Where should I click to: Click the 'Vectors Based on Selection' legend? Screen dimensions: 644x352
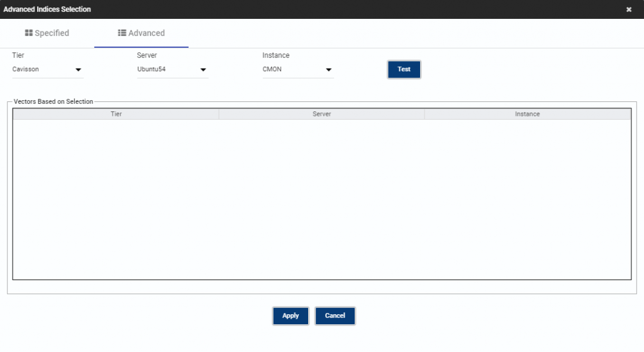tap(53, 101)
